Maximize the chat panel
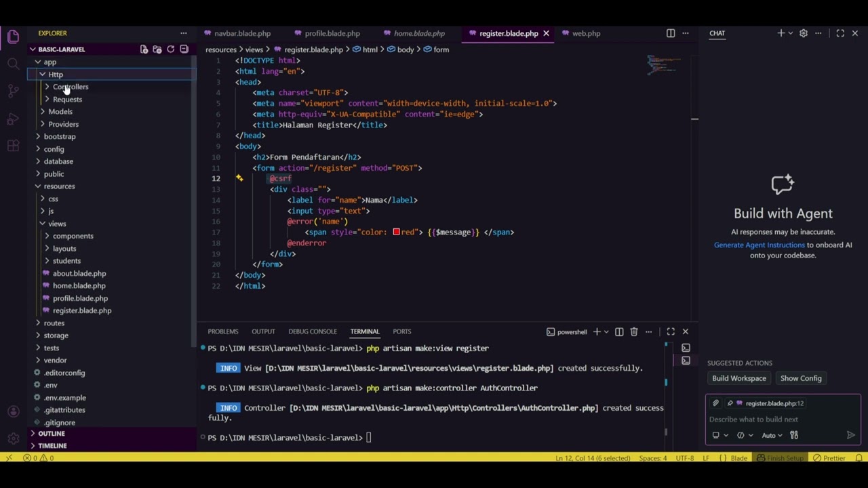This screenshot has height=488, width=868. coord(840,33)
